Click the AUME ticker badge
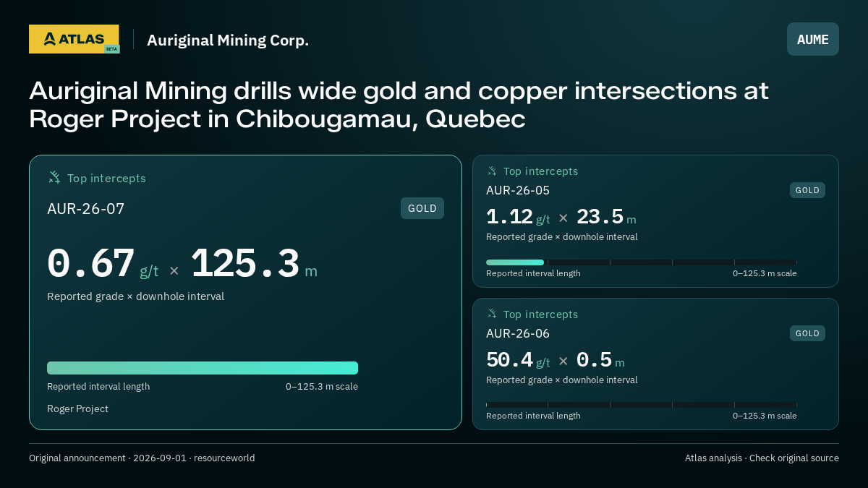 tap(813, 39)
